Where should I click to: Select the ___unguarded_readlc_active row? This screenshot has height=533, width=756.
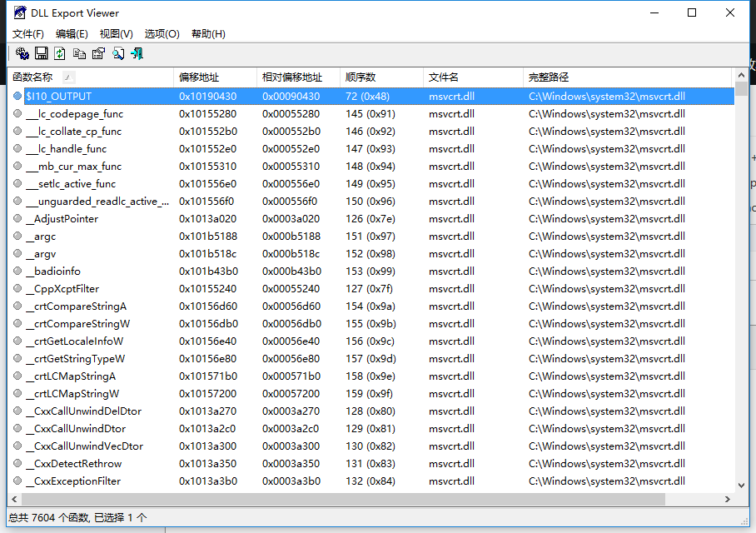click(x=371, y=202)
